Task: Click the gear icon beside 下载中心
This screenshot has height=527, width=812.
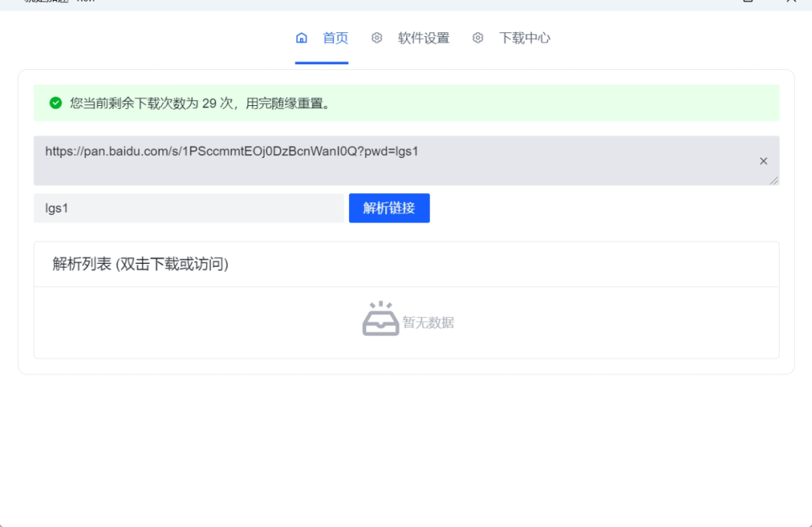Action: coord(477,38)
